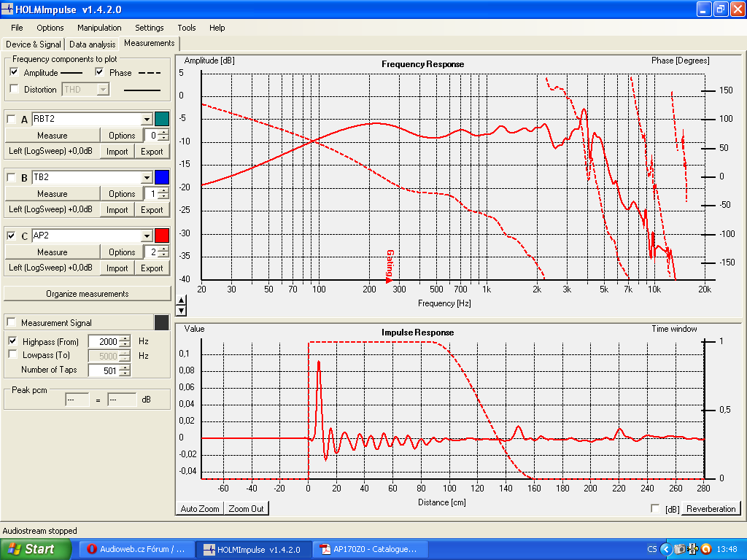
Task: Toggle the Phase checkbox
Action: point(99,72)
